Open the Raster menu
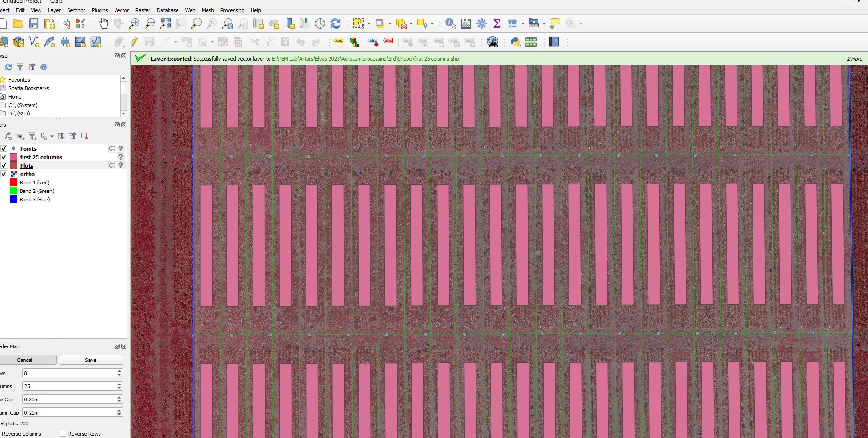 [x=143, y=10]
